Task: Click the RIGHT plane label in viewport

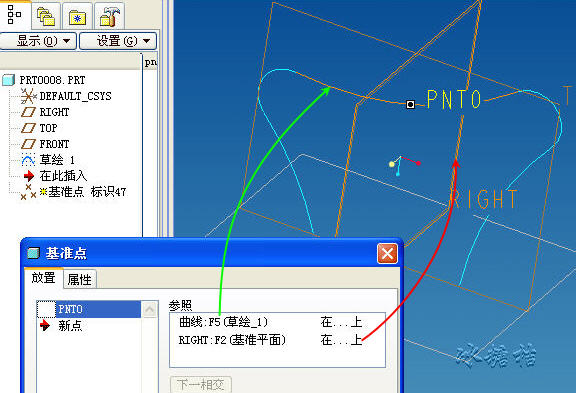Action: (484, 199)
